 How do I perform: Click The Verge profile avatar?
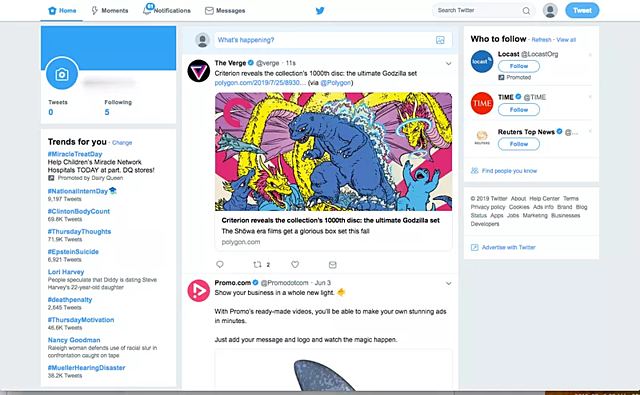tap(198, 71)
